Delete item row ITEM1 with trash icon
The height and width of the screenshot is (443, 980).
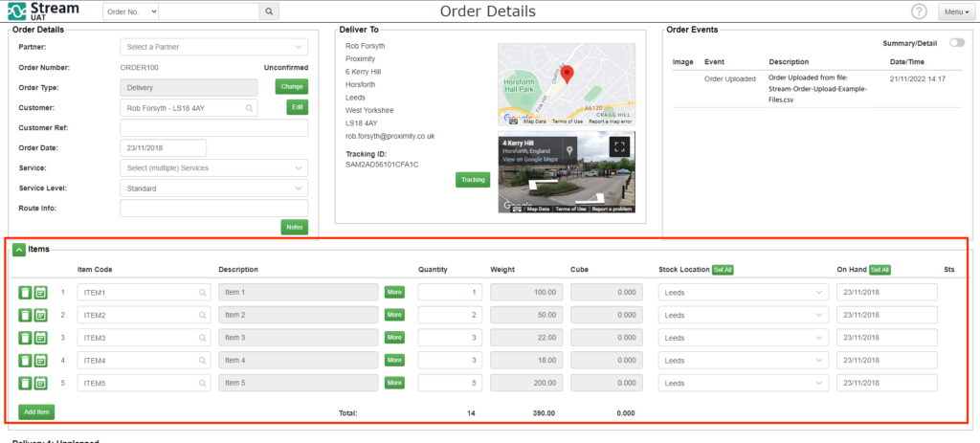click(x=25, y=293)
